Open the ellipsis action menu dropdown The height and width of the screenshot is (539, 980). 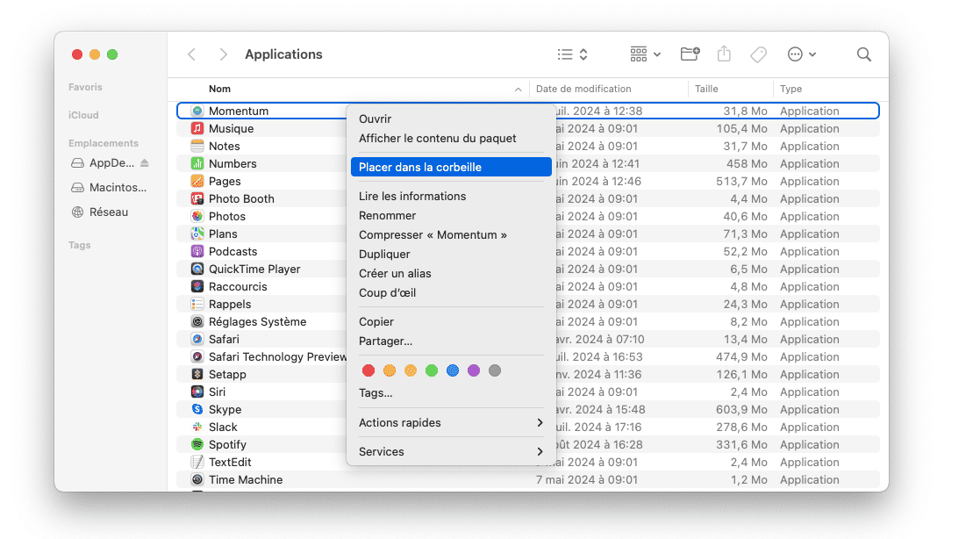coord(801,54)
